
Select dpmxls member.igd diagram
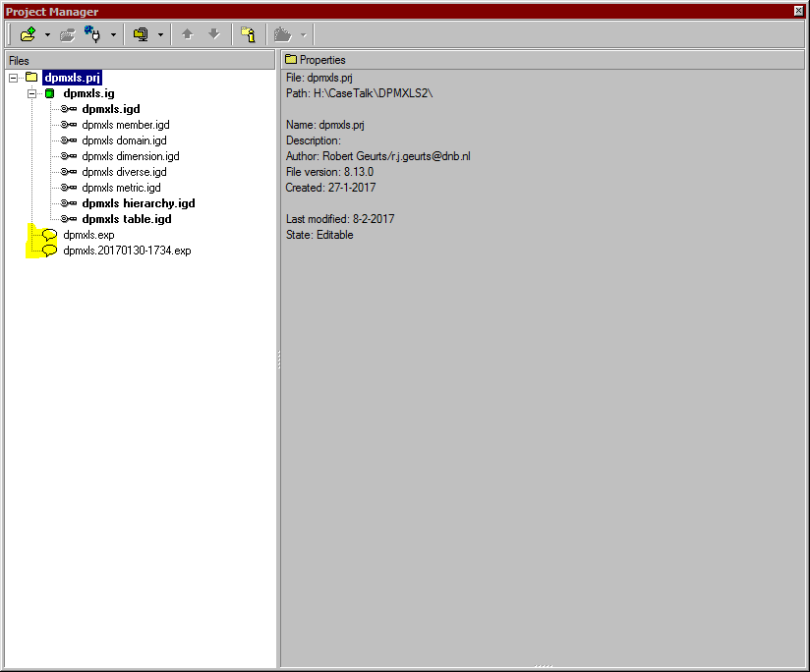[x=126, y=125]
